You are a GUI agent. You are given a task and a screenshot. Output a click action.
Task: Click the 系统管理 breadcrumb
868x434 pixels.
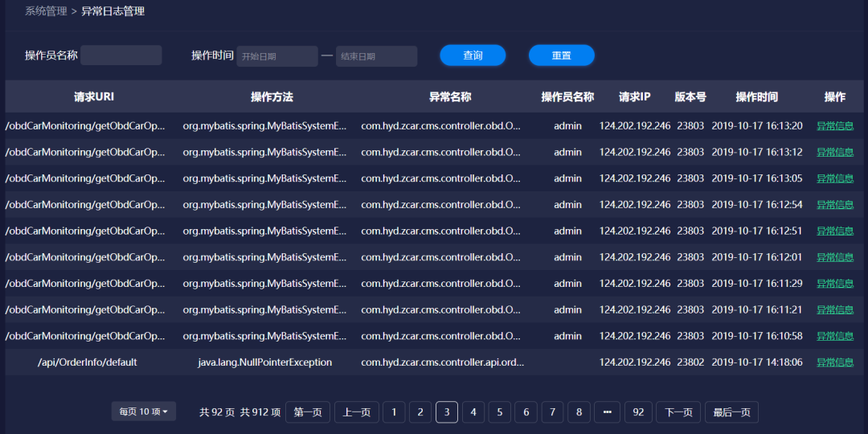[46, 11]
